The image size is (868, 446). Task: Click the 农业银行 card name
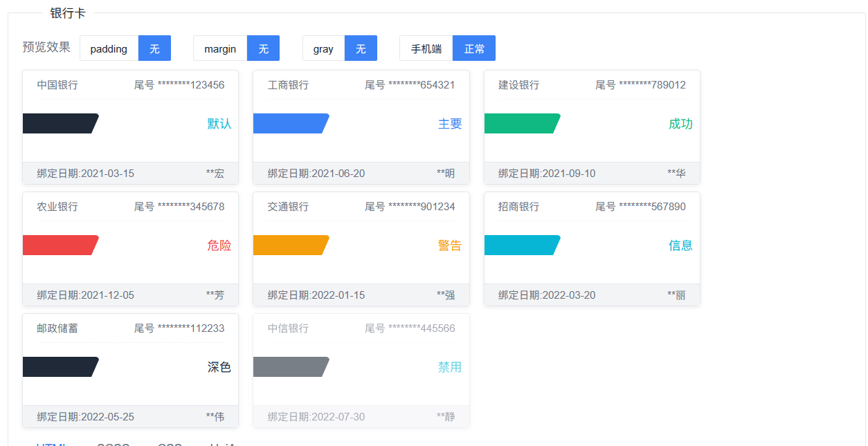[57, 207]
